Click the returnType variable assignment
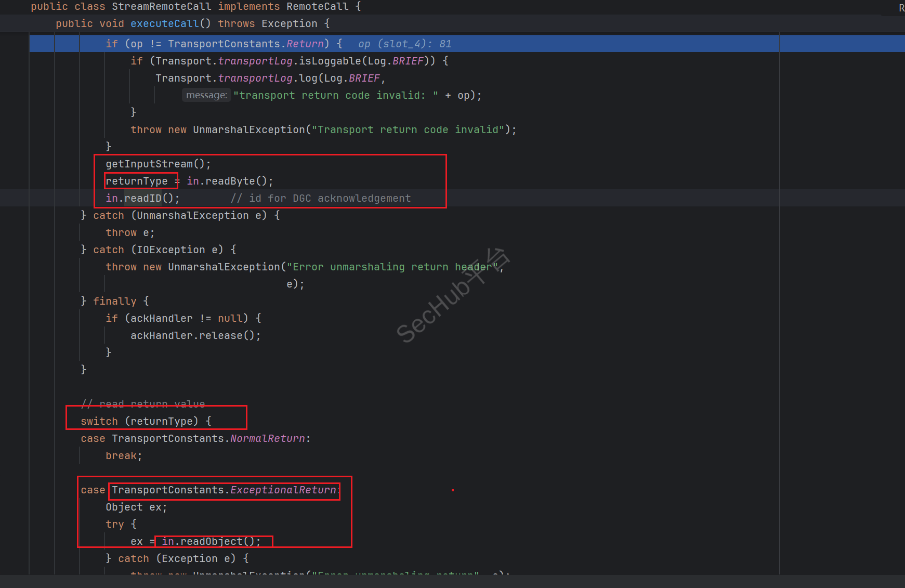Viewport: 905px width, 588px height. (137, 181)
